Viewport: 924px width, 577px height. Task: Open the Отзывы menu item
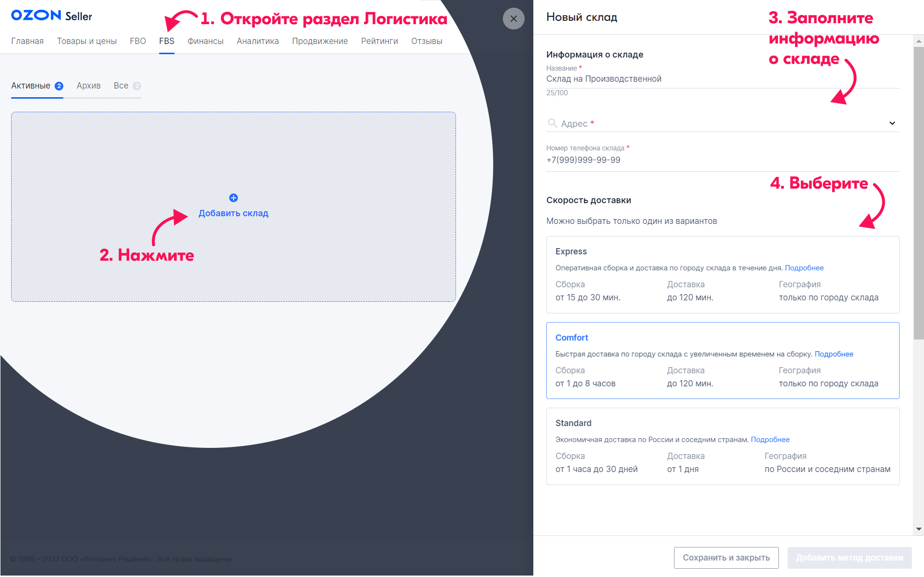[x=427, y=41]
